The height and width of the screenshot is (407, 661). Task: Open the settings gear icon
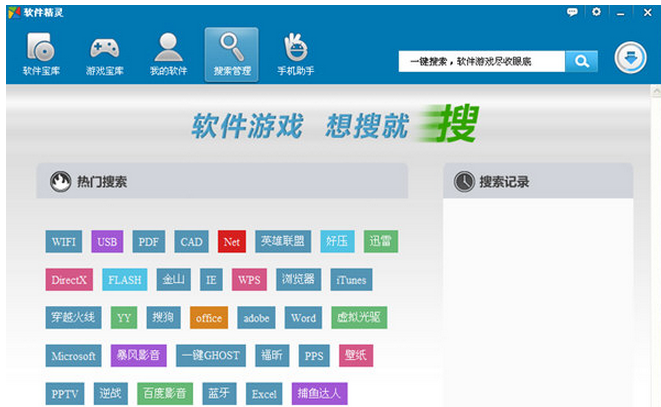[596, 12]
